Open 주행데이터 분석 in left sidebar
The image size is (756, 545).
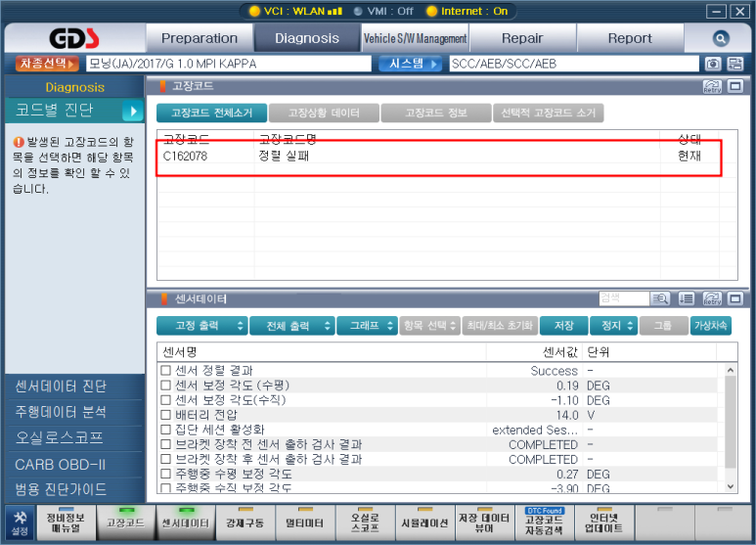pyautogui.click(x=75, y=412)
